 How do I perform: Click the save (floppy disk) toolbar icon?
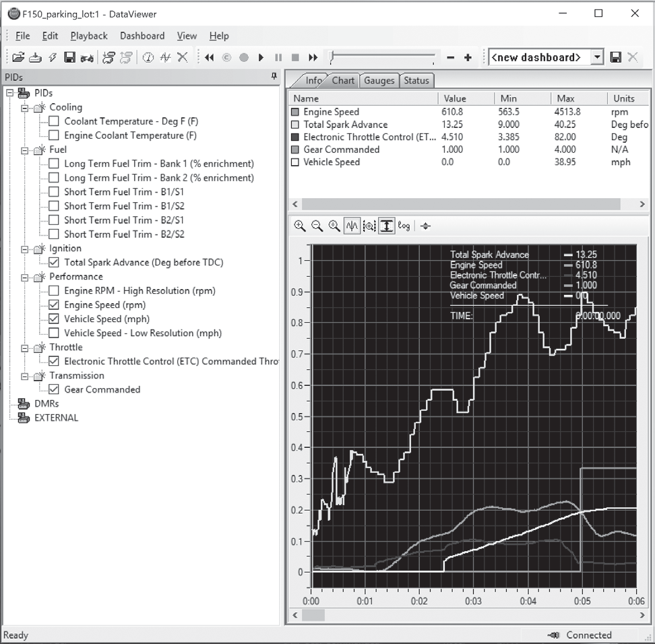coord(69,57)
